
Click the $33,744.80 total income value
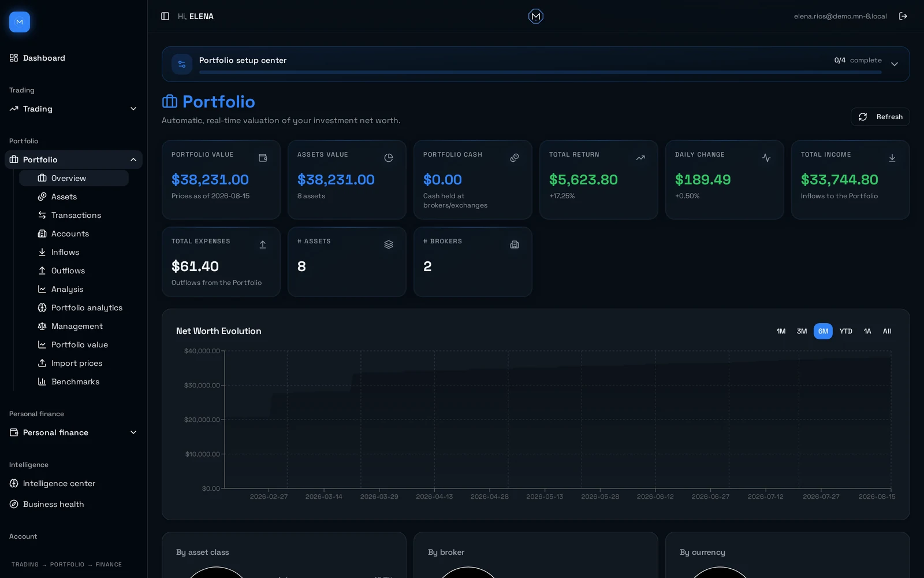coord(840,180)
